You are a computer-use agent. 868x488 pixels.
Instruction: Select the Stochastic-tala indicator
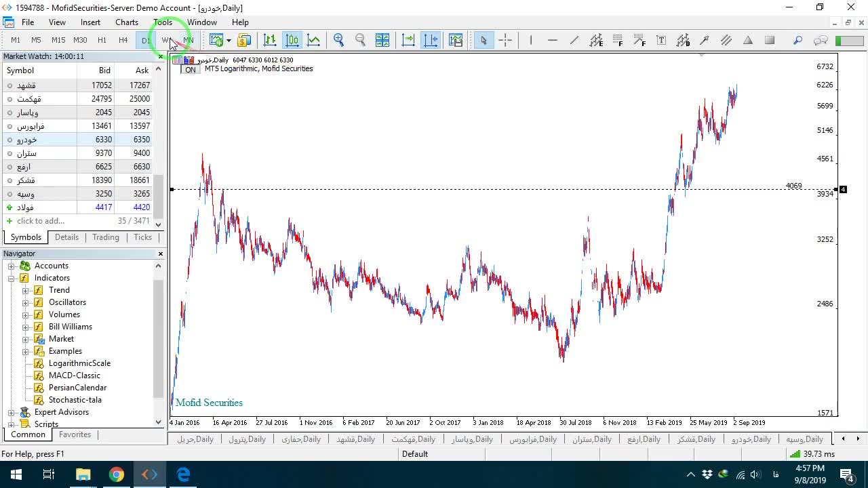click(75, 400)
